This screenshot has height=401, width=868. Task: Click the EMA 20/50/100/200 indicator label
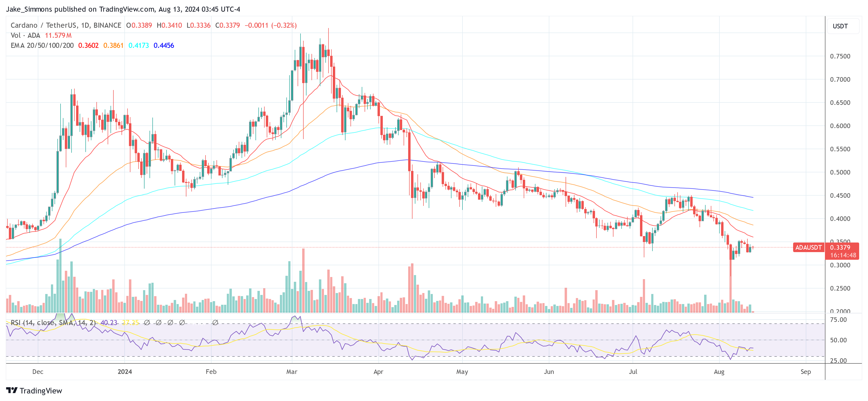point(42,45)
